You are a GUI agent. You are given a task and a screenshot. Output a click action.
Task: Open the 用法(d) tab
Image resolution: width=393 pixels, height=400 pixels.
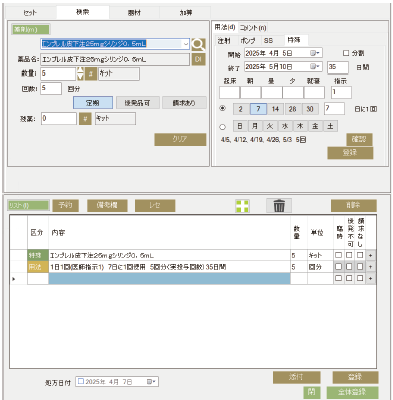click(225, 27)
